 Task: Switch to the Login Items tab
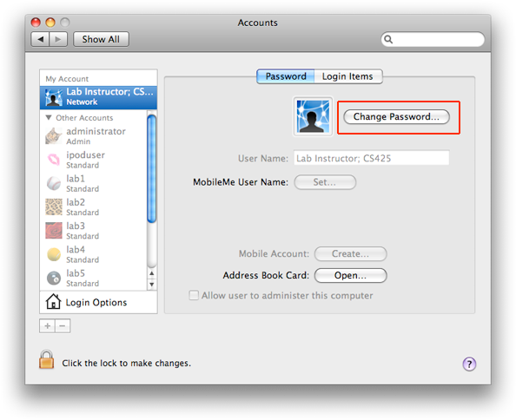(x=348, y=76)
